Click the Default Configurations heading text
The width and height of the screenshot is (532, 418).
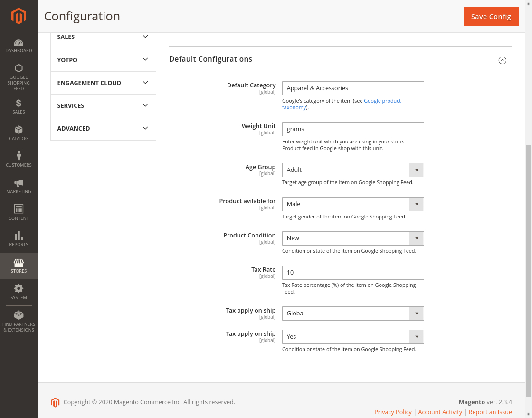tap(210, 59)
